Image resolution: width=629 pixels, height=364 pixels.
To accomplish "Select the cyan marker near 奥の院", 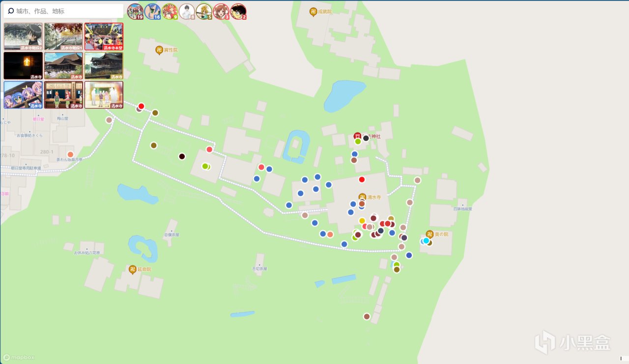I will (x=426, y=240).
